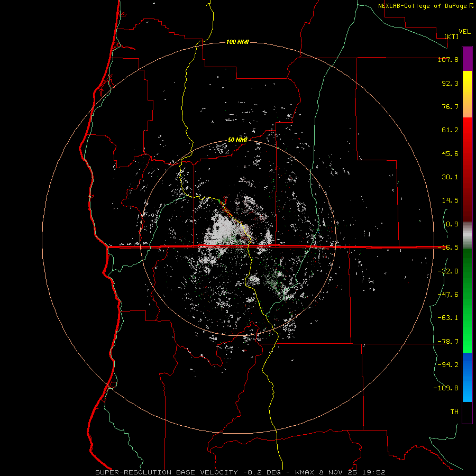Screen dimensions: 476x476
Task: Click the 30.1 velocity scale value
Action: [x=450, y=177]
